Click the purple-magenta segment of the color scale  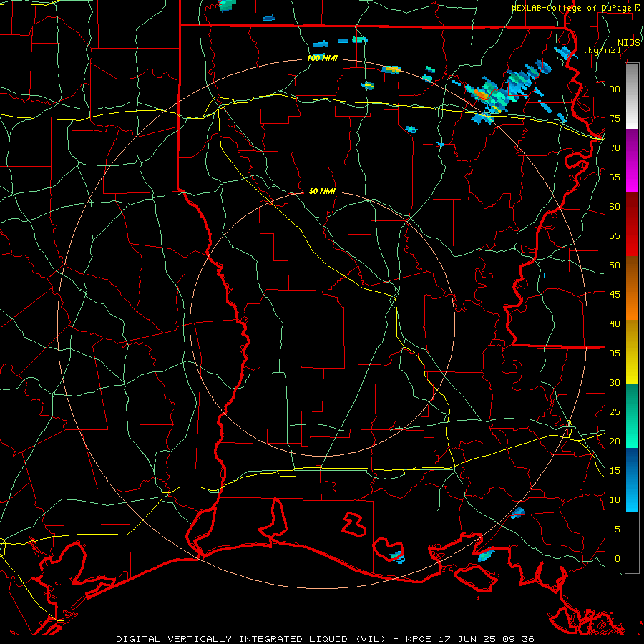click(632, 160)
